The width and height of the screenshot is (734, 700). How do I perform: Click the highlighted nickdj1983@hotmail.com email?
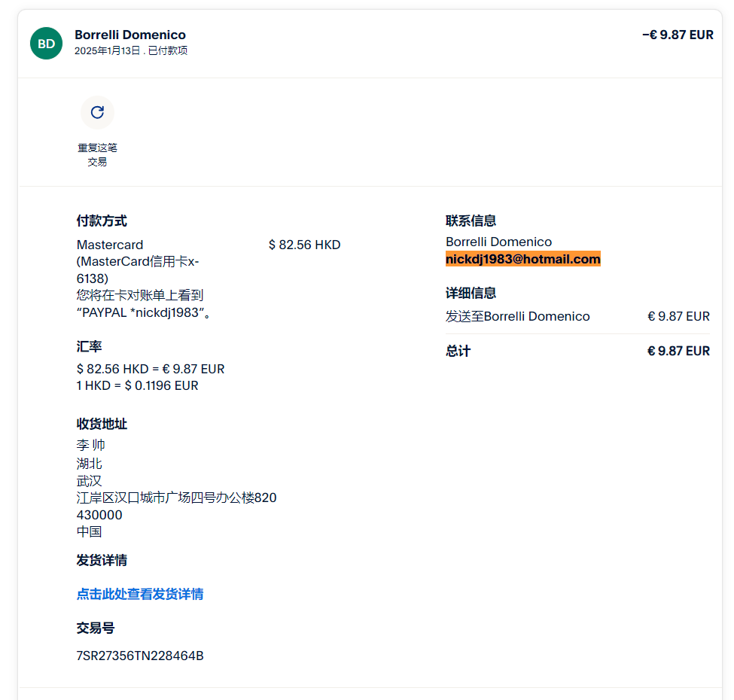click(522, 259)
